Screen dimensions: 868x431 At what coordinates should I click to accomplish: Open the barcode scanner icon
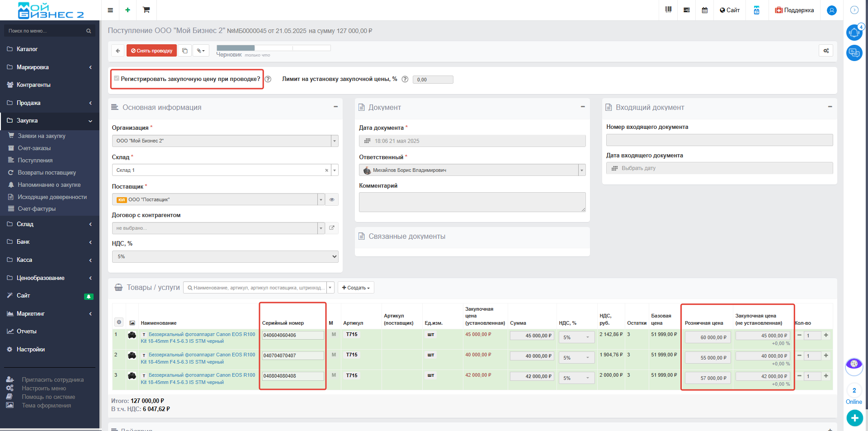[669, 10]
